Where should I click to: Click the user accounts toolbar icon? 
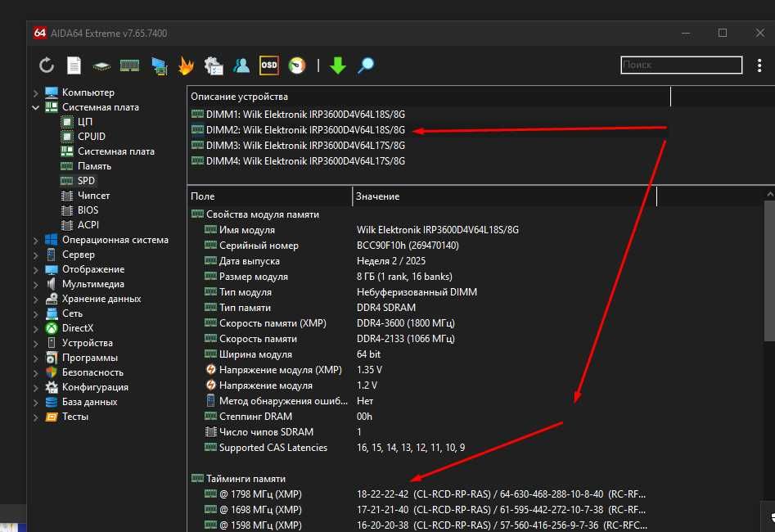pos(241,65)
